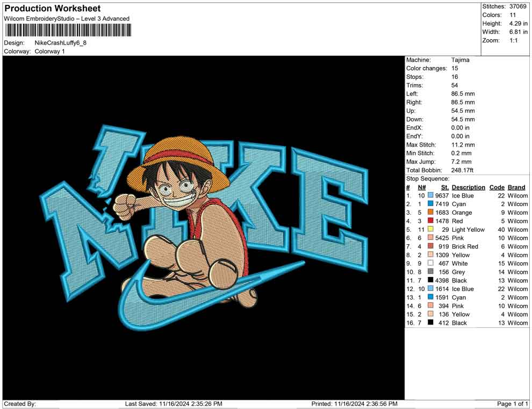Click the Black swatch with 412 stitches

coord(430,322)
